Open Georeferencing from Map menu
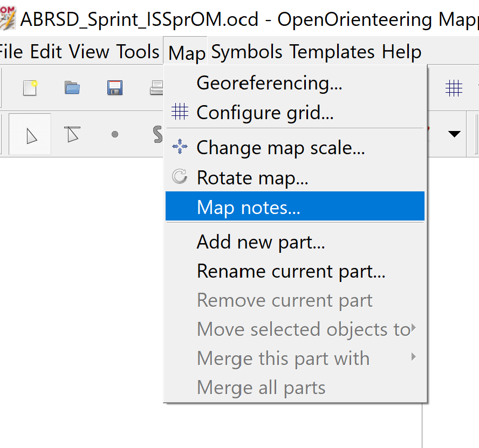 pyautogui.click(x=295, y=83)
